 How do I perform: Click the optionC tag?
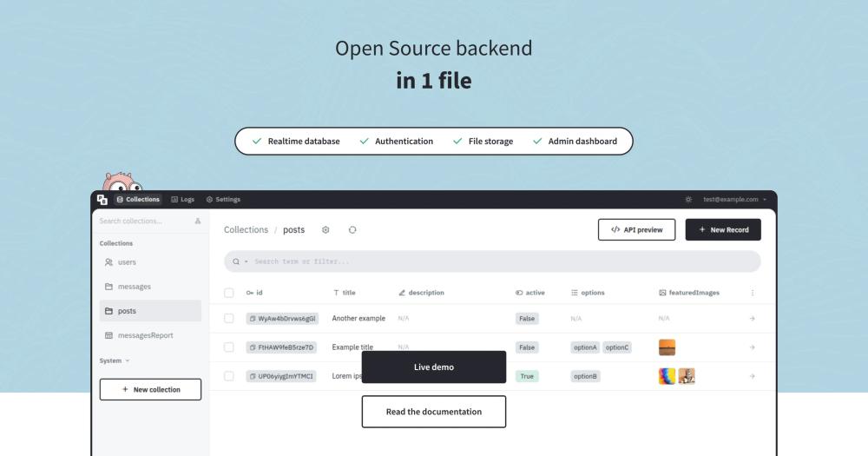pos(616,347)
